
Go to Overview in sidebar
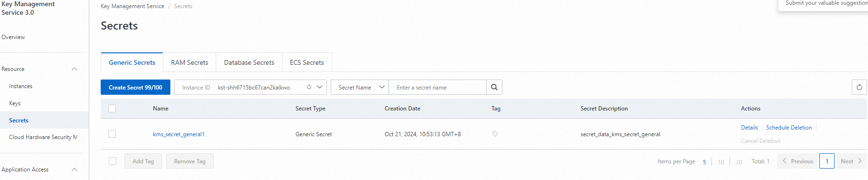(13, 37)
